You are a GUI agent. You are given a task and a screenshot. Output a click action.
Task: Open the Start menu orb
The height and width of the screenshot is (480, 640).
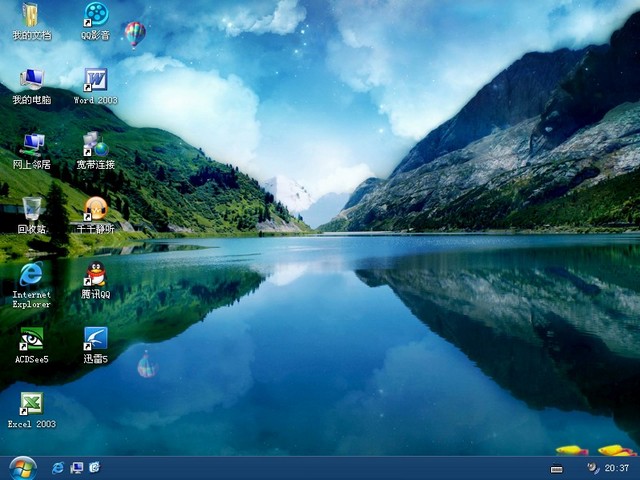point(22,467)
